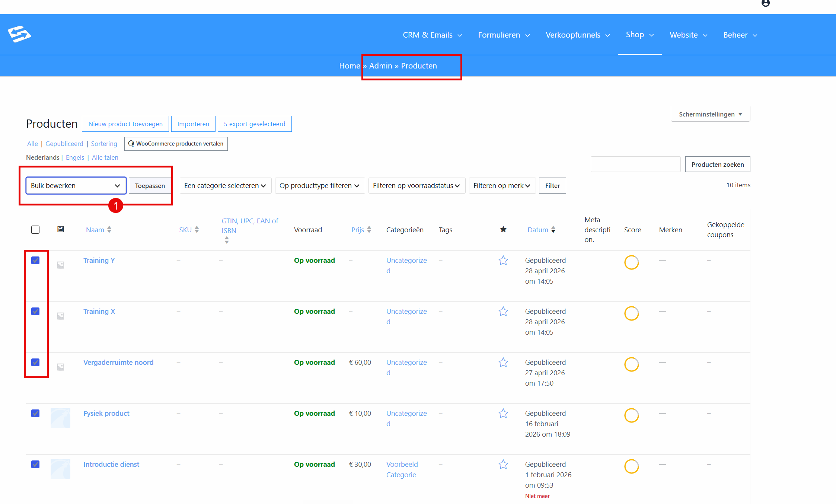Open the Shop menu
This screenshot has width=836, height=504.
click(x=640, y=35)
